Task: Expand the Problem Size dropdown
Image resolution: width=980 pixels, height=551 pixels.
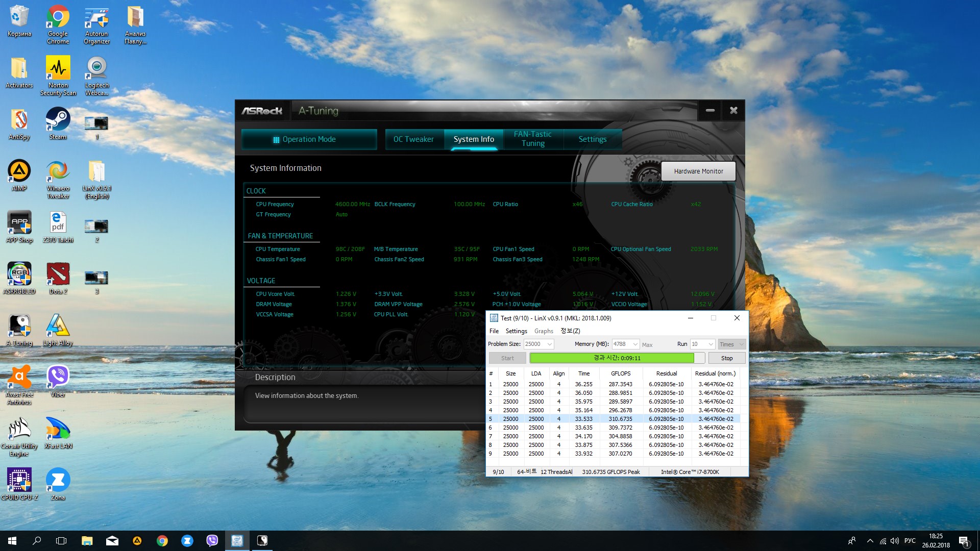Action: click(x=550, y=344)
